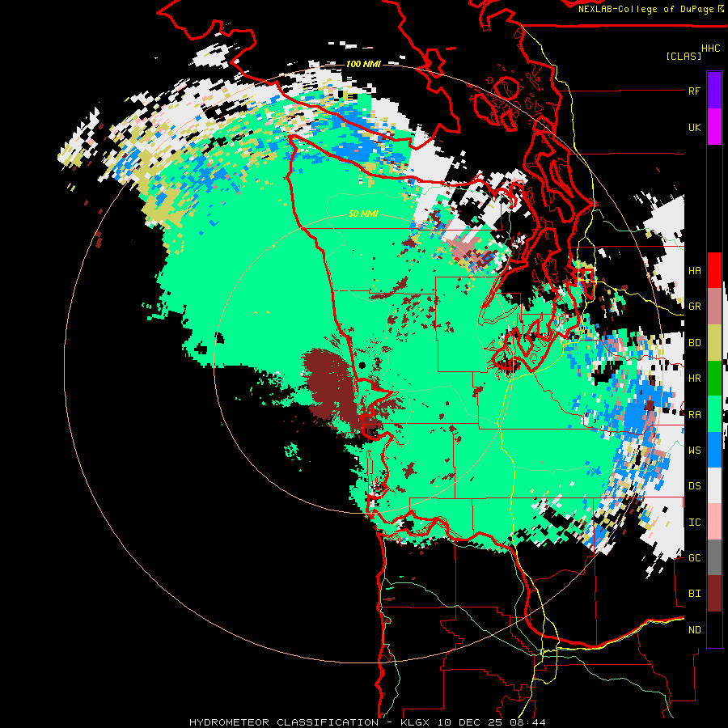Click the black radar site dot
This screenshot has height=728, width=728.
[x=362, y=366]
